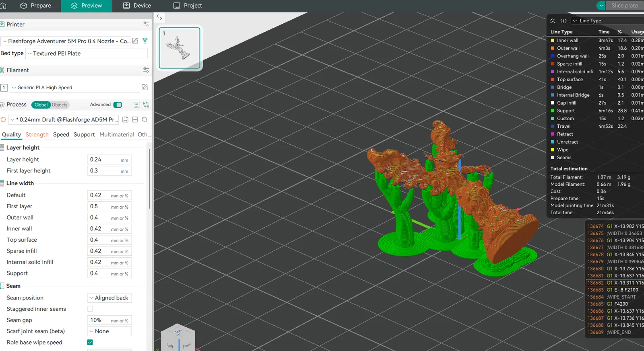Toggle Seams visibility in the legend
Image resolution: width=644 pixels, height=351 pixels.
[x=553, y=158]
